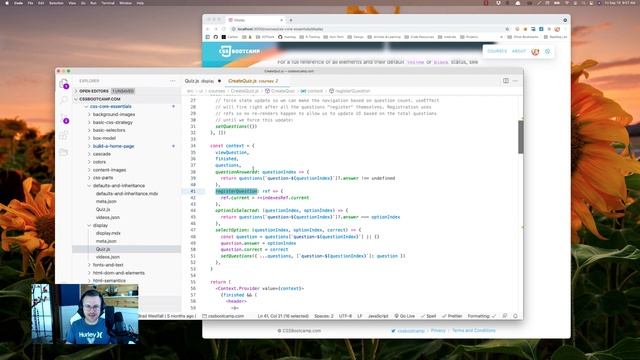
Task: Click the ABOUT link on webpage
Action: (x=519, y=51)
